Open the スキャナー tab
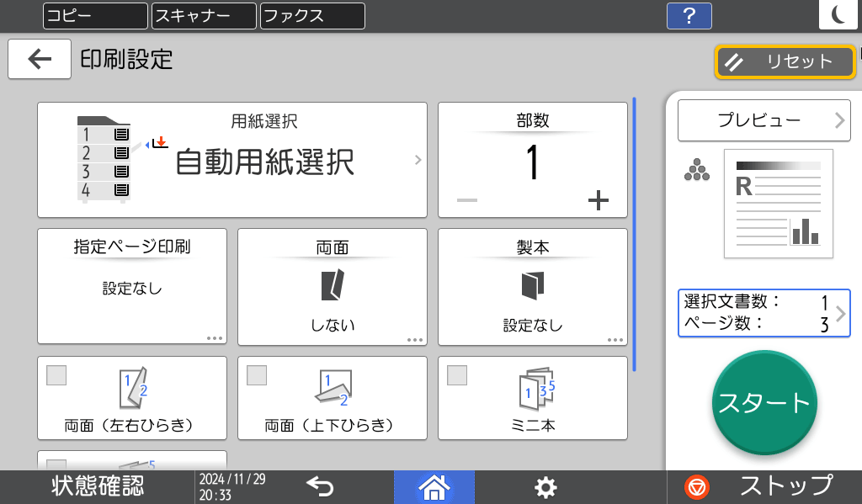 click(203, 15)
